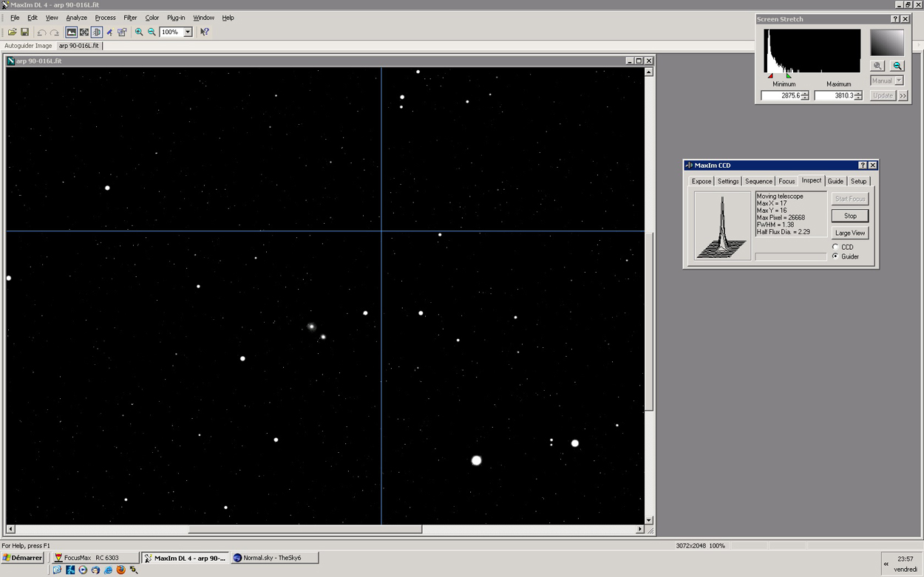Click the Minimum value field 2875.6
This screenshot has height=577, width=924.
(781, 96)
